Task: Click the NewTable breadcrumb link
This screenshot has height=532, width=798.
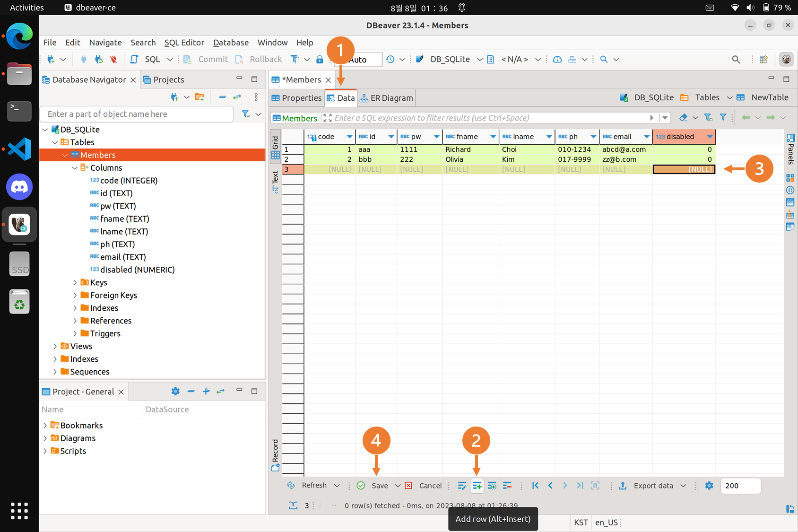Action: click(x=763, y=97)
